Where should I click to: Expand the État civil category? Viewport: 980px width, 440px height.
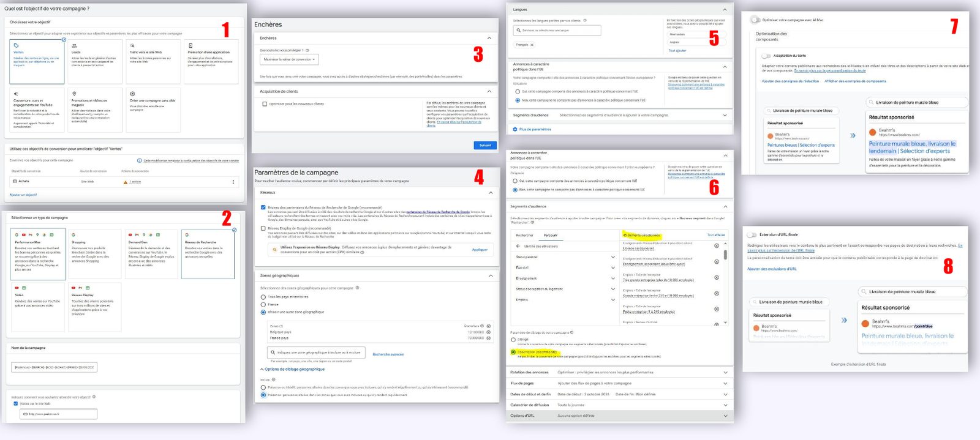613,267
